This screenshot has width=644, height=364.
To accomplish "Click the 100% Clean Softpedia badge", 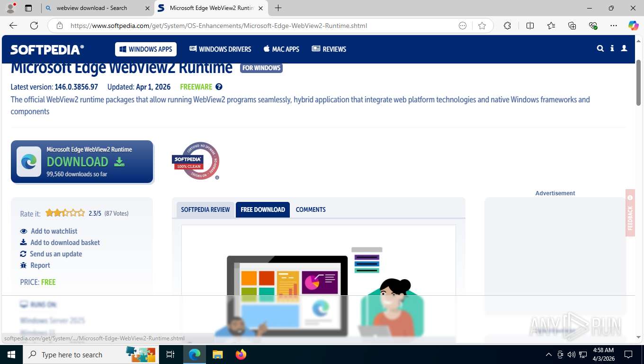I will pos(196,161).
